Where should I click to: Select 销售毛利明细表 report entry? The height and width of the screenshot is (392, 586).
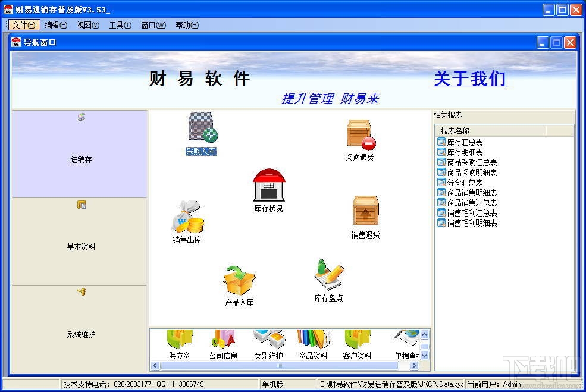pos(469,223)
